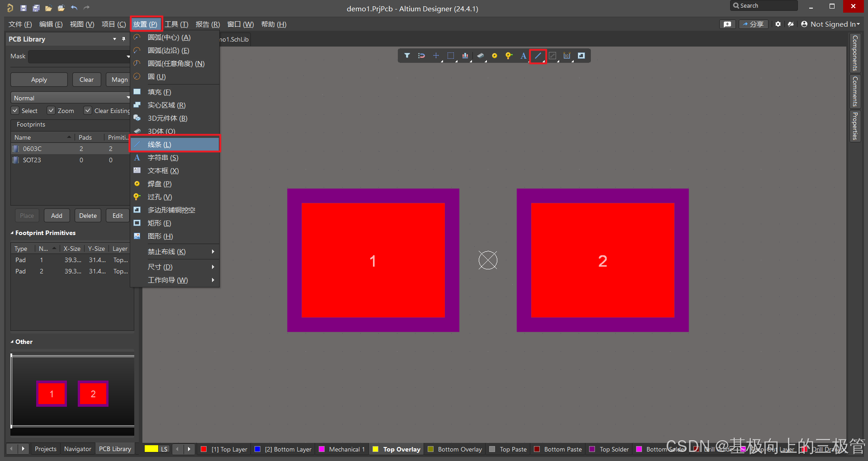The image size is (868, 461).
Task: Select the line placement tool in toolbar
Action: (x=538, y=56)
